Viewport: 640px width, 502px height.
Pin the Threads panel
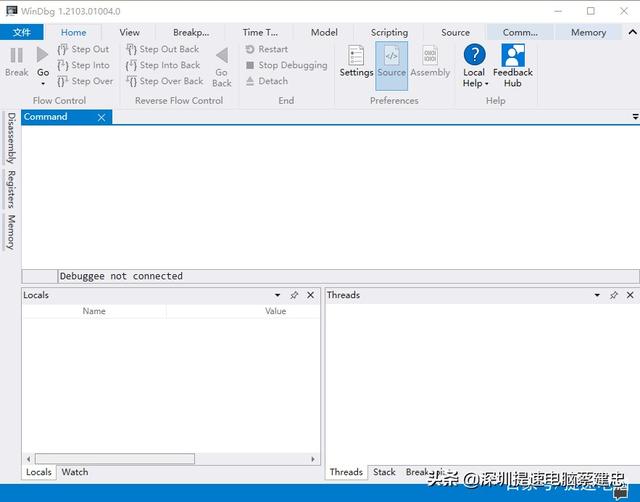tap(613, 295)
